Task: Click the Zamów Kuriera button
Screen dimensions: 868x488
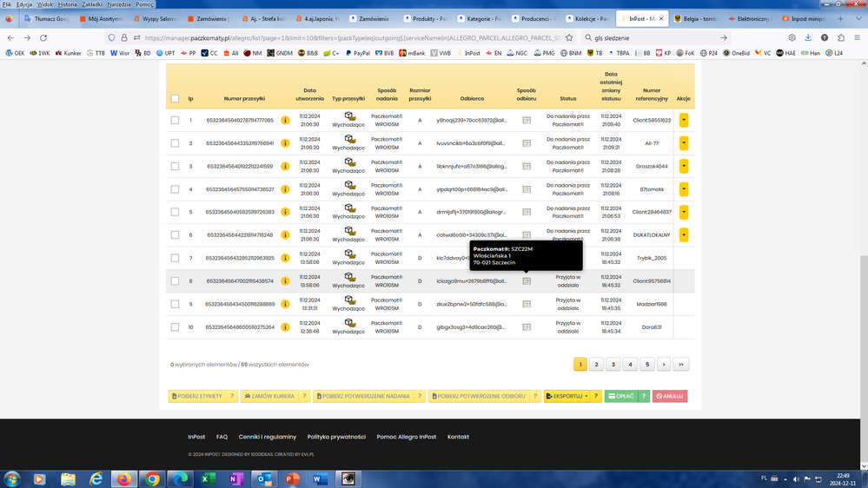Action: point(269,396)
